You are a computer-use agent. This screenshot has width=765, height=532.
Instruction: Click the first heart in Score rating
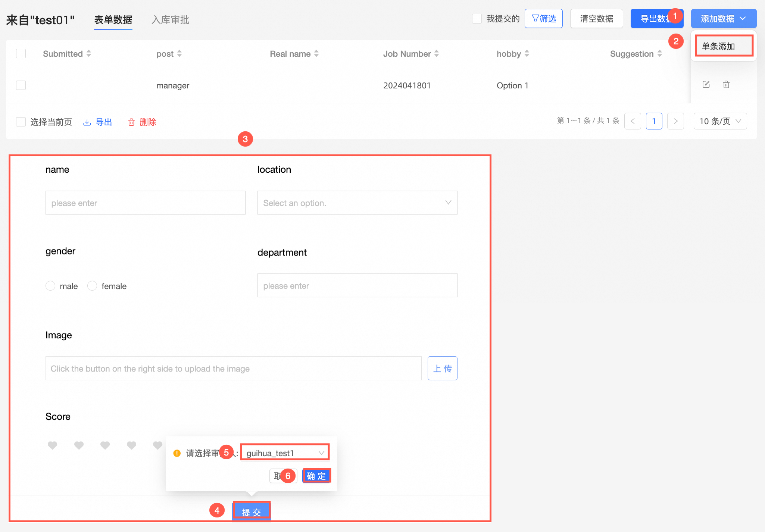point(53,445)
